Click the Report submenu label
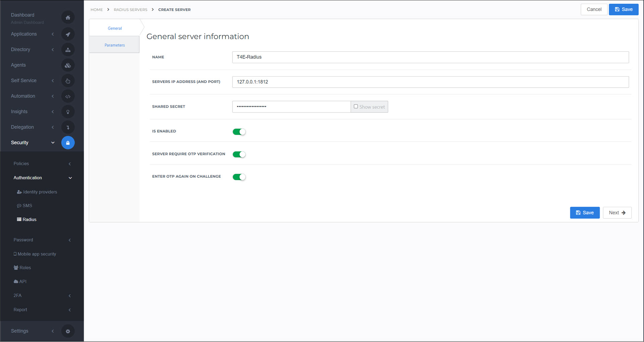 click(20, 310)
